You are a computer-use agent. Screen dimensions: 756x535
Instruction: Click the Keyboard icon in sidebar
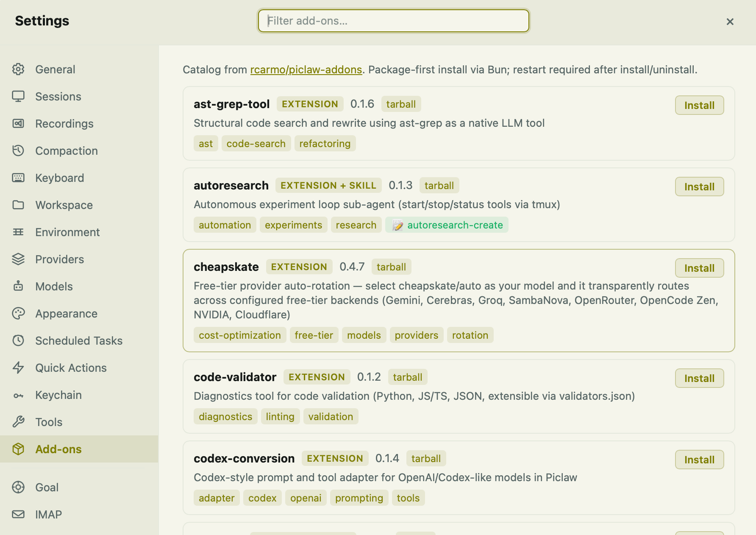[x=18, y=178]
